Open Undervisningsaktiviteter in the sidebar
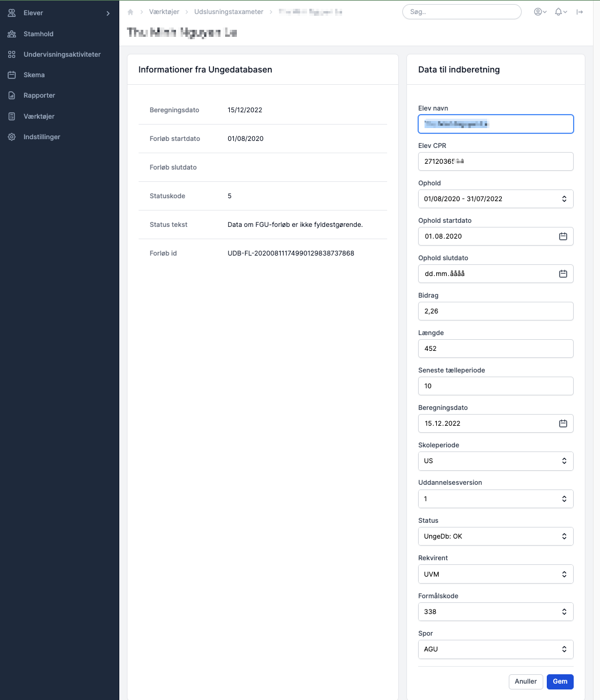The height and width of the screenshot is (700, 600). (x=62, y=54)
